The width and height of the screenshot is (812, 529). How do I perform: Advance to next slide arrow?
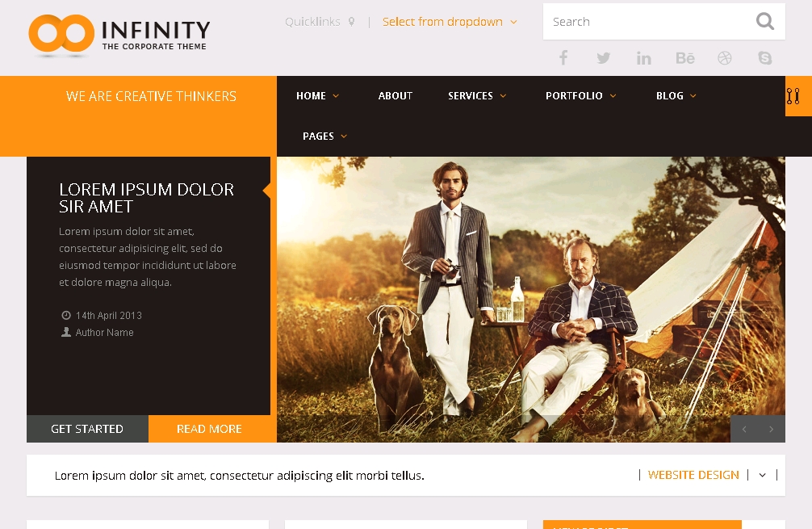tap(771, 429)
